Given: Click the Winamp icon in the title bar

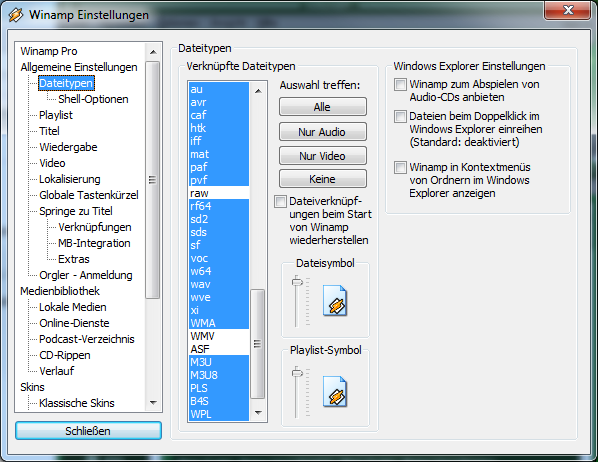Looking at the screenshot, I should coord(16,15).
